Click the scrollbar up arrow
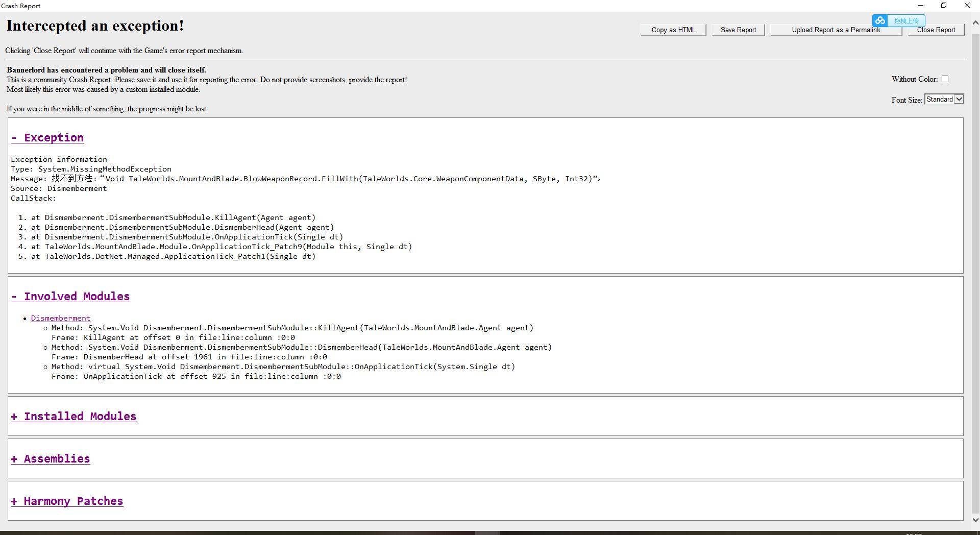Image resolution: width=980 pixels, height=535 pixels. [975, 23]
